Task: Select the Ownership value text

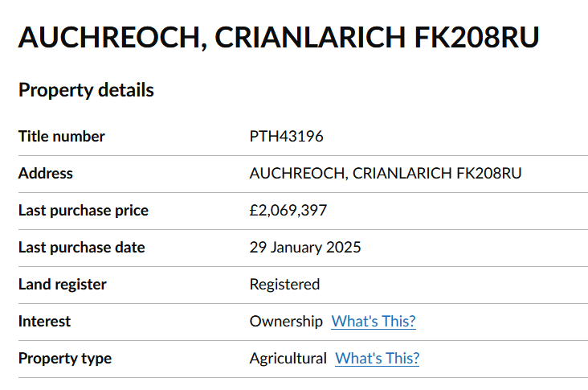Action: 286,322
